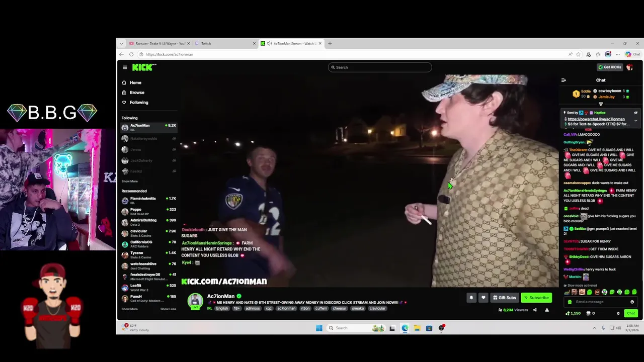Click the Get KICKs button

(610, 67)
